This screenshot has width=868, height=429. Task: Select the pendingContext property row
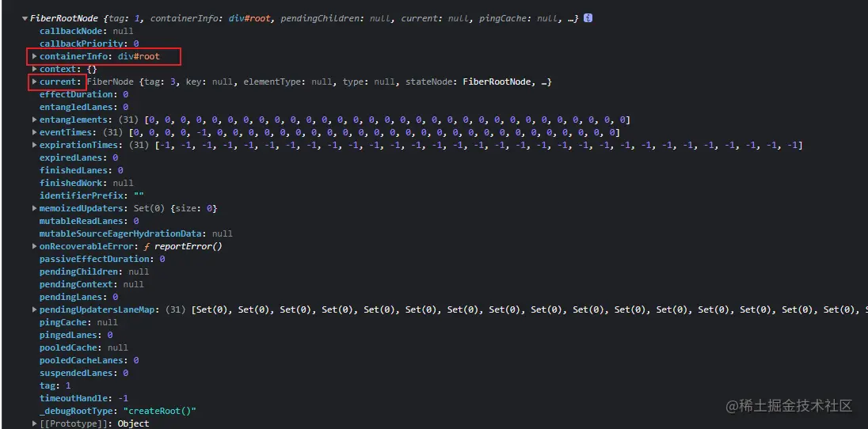[91, 284]
